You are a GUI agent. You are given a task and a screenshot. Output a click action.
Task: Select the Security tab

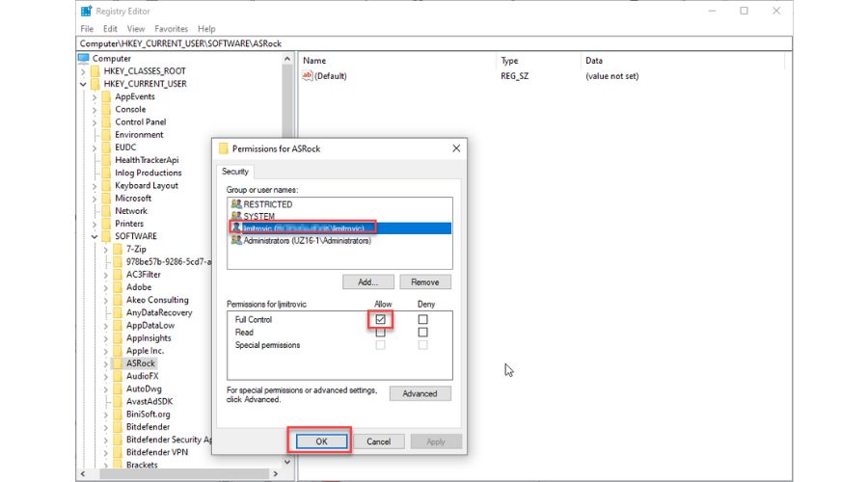235,172
